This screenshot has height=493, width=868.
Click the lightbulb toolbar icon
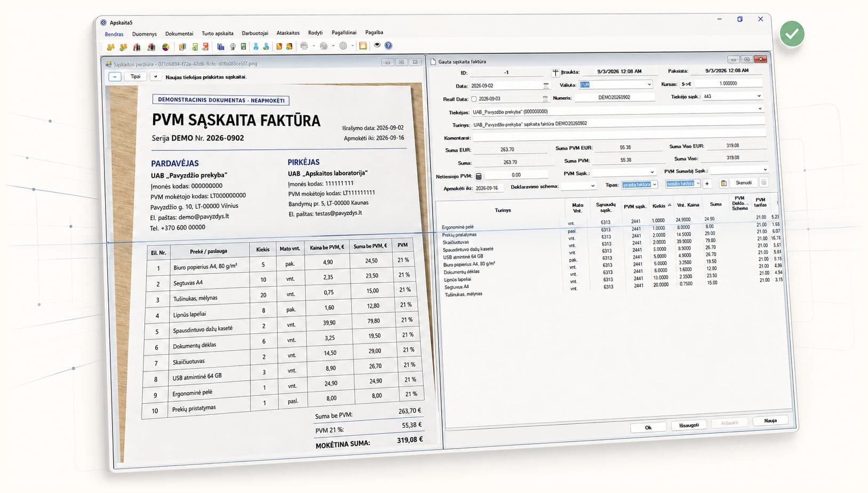[233, 47]
